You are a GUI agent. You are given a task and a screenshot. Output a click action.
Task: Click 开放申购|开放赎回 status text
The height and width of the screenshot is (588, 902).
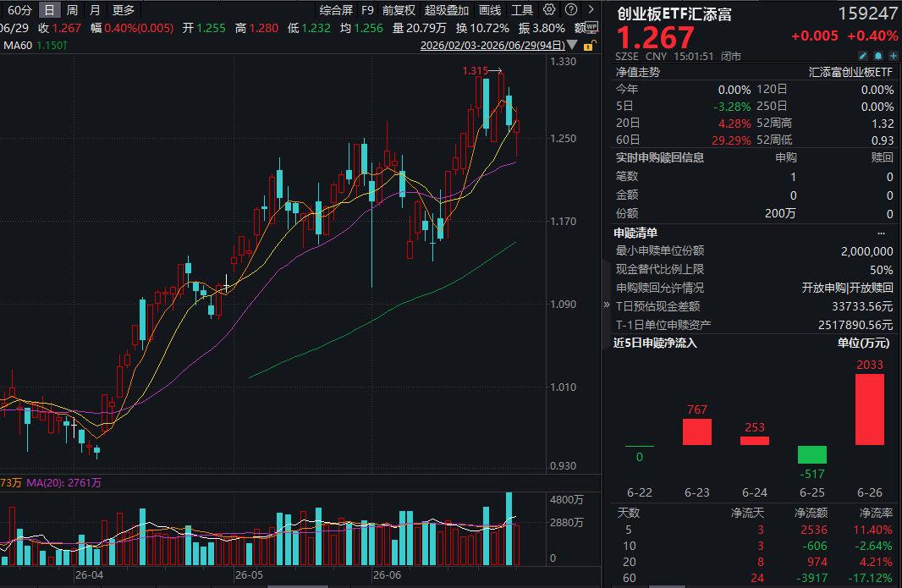[x=847, y=288]
